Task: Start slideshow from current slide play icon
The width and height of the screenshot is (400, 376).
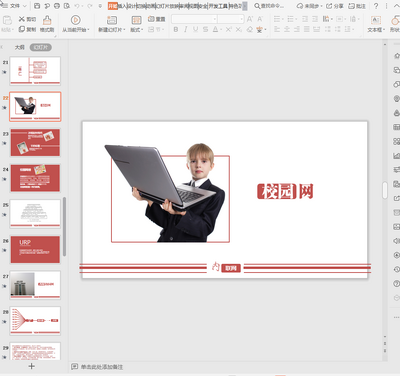Action: (76, 20)
